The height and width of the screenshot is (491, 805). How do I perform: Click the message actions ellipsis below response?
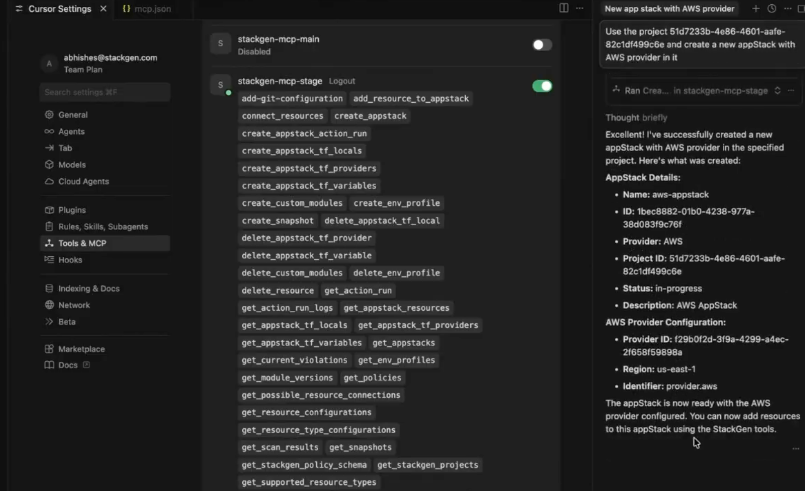pos(795,449)
